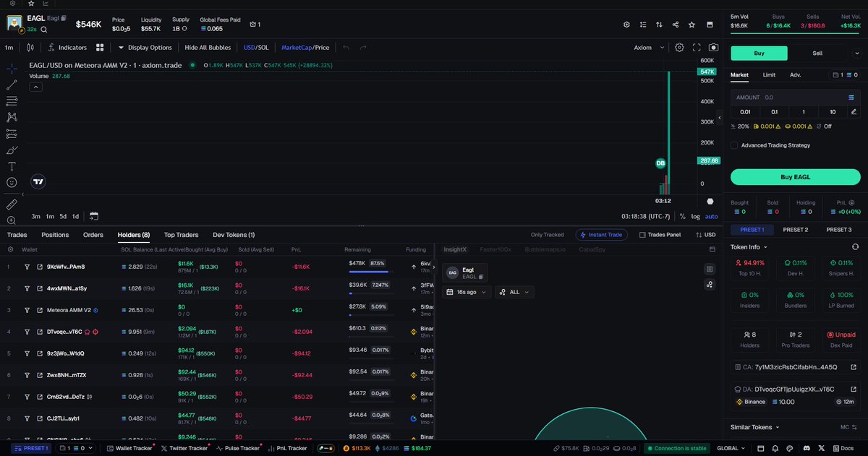Click the AMOUNT input field
The height and width of the screenshot is (456, 868).
pyautogui.click(x=795, y=97)
